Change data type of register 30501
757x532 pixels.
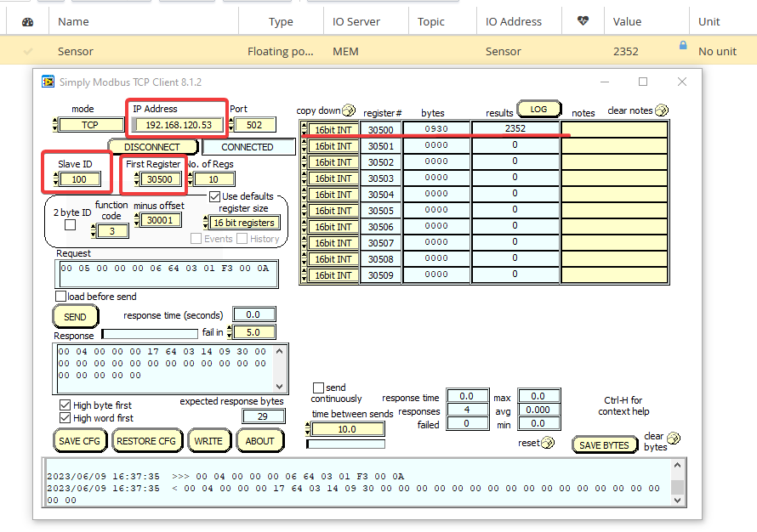click(x=333, y=146)
